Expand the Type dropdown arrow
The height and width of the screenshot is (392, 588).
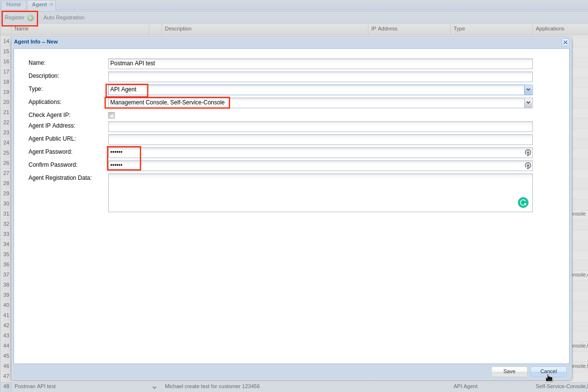pyautogui.click(x=528, y=90)
